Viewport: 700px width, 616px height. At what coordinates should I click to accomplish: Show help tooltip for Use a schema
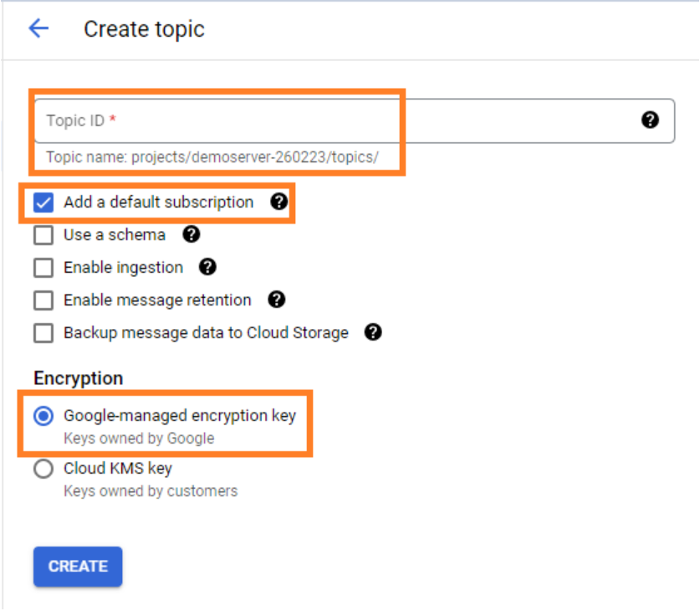tap(191, 234)
